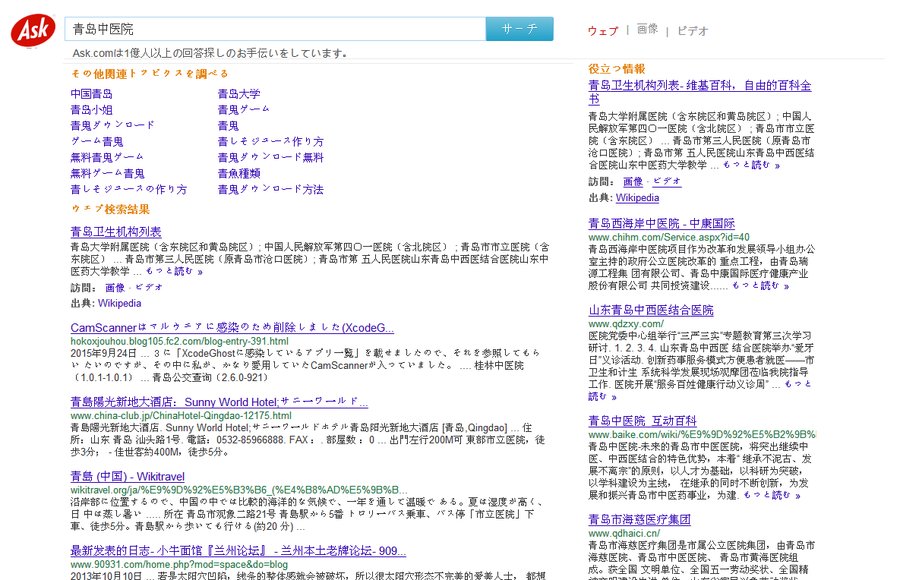
Task: Open the CamScanner マルウェア article link
Action: coord(232,327)
